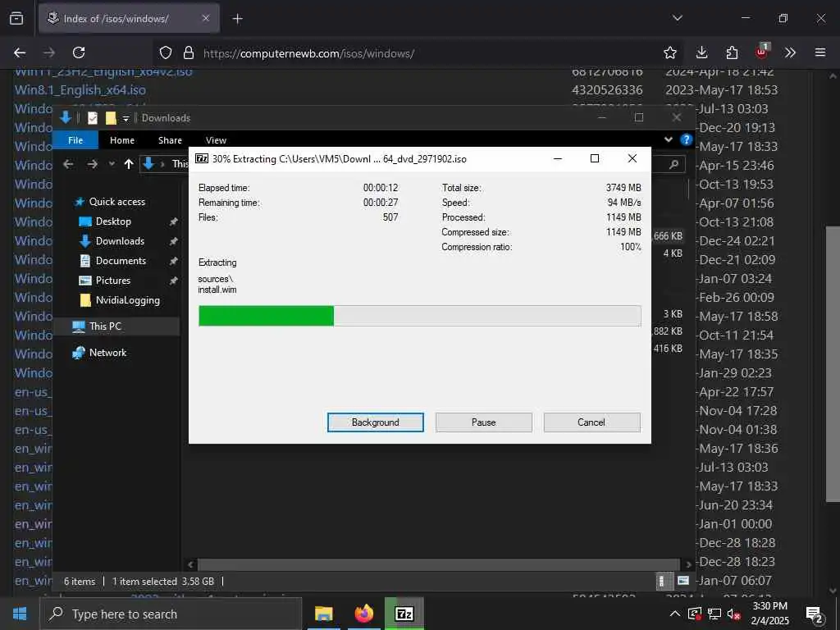
Task: Show hidden system tray icons
Action: 675,614
